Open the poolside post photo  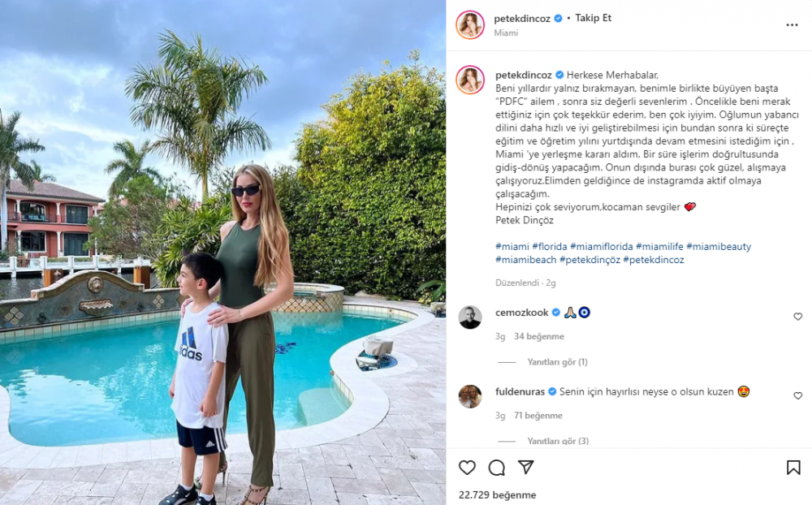(x=222, y=252)
